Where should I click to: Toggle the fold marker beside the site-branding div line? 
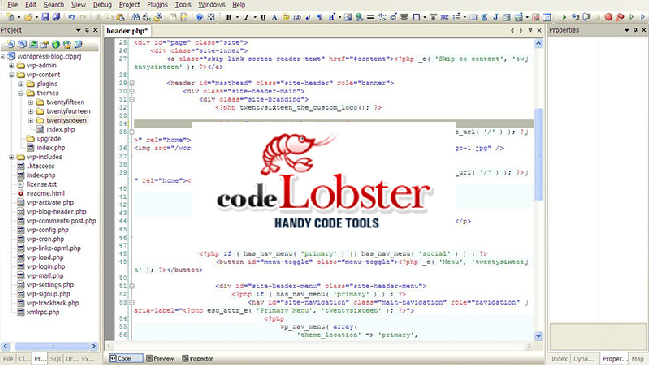[132, 99]
